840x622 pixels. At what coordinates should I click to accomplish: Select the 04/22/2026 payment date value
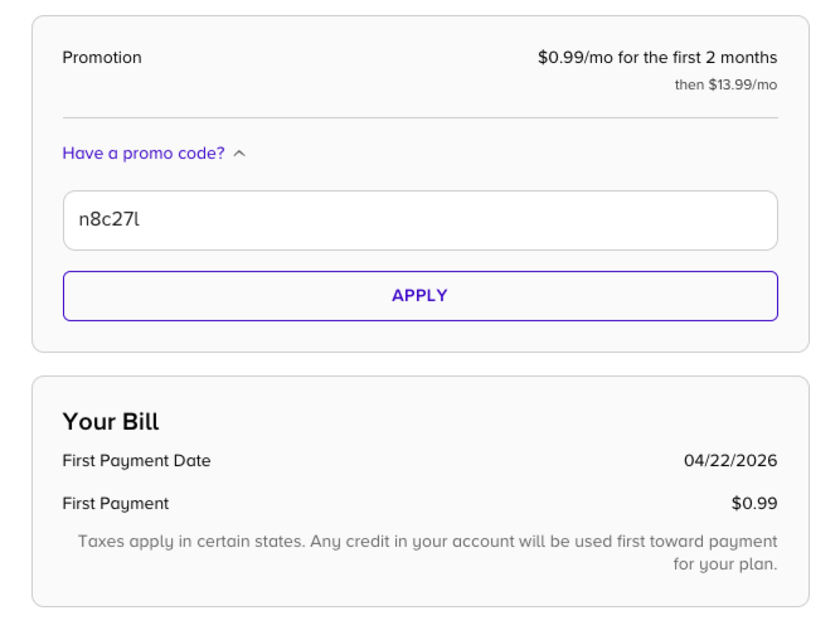(730, 461)
